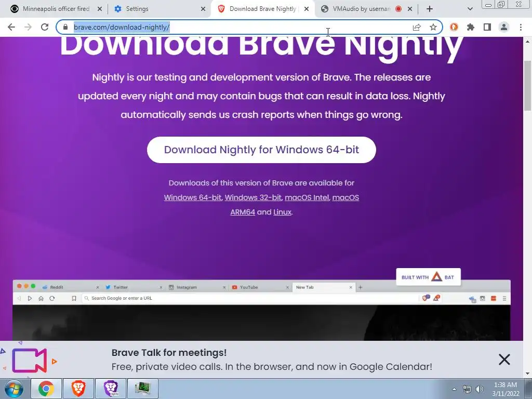The width and height of the screenshot is (532, 399).
Task: Open the Extensions puzzle icon
Action: [471, 27]
